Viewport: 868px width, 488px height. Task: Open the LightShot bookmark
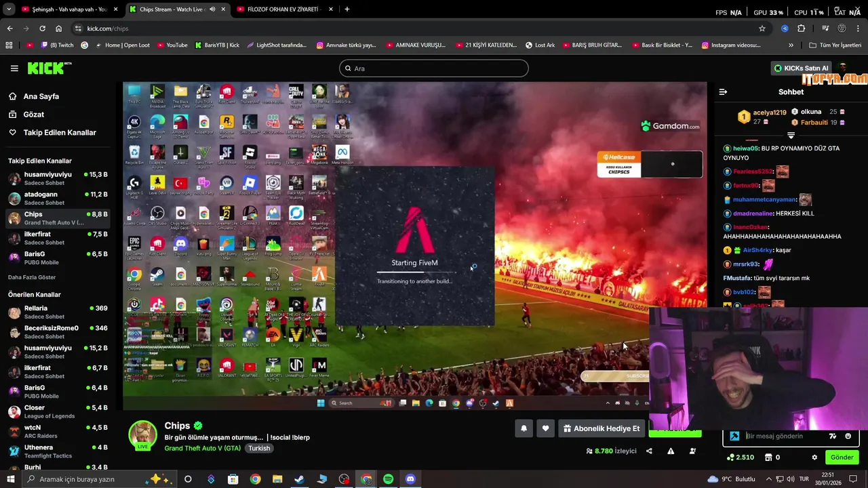point(277,45)
